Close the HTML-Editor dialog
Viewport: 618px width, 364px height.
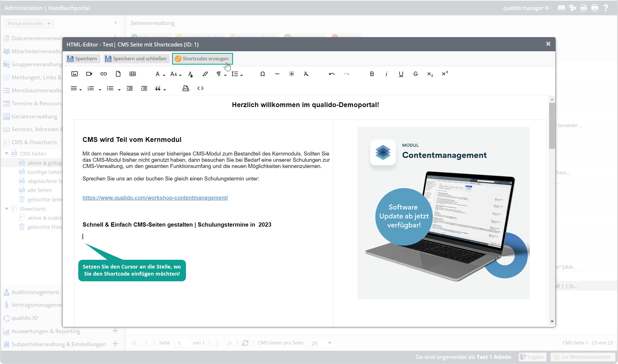coord(548,44)
